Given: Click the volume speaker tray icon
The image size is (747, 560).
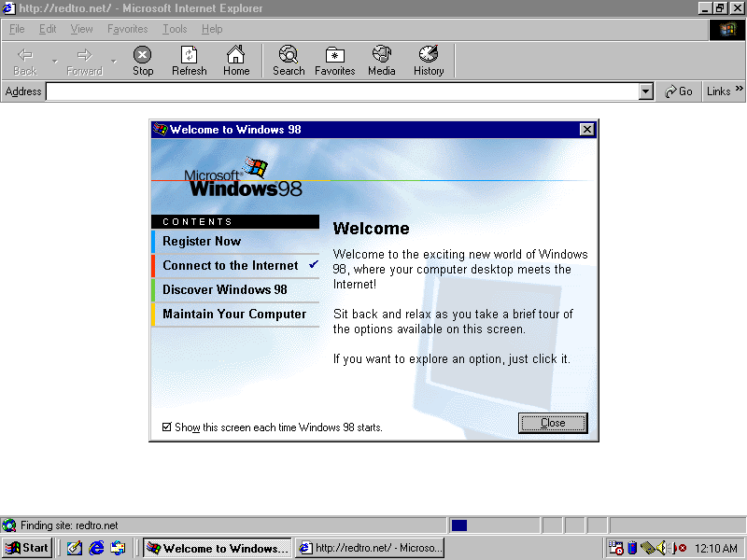Looking at the screenshot, I should (x=662, y=548).
